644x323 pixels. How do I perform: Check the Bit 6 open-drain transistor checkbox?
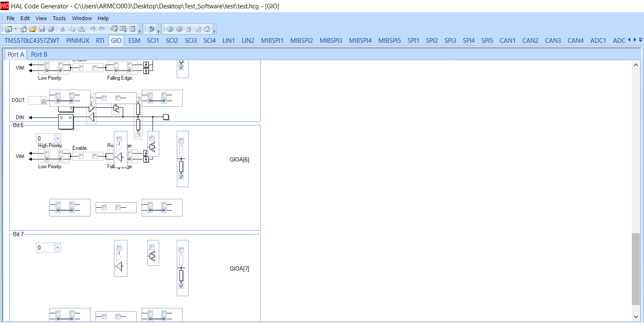[x=152, y=138]
